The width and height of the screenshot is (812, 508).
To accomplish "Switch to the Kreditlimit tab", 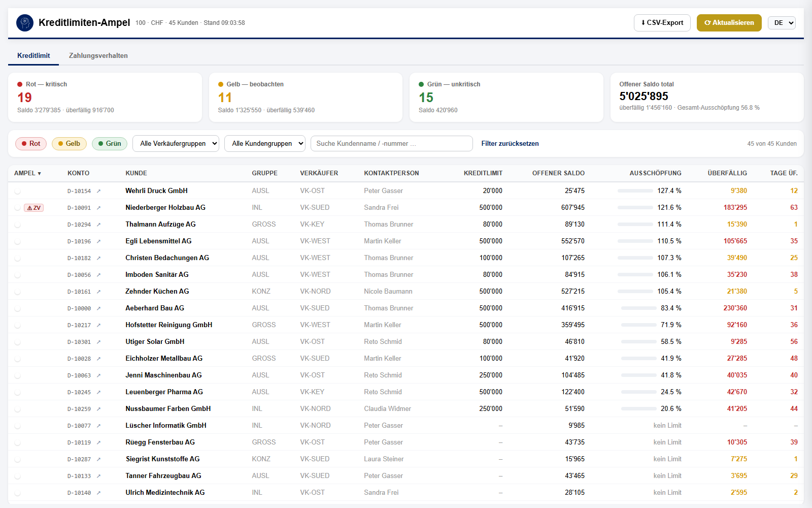I will (33, 56).
